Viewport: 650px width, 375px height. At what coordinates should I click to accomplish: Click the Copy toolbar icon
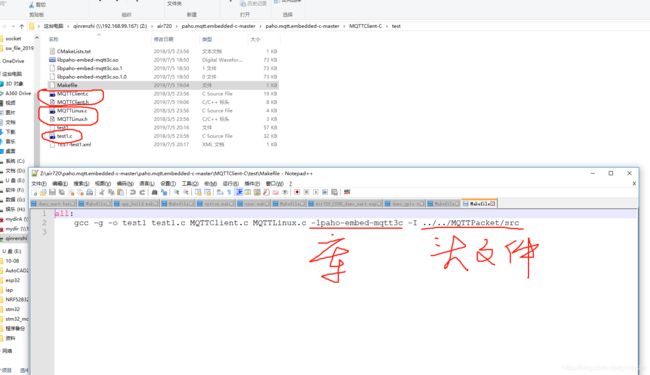pos(111,192)
